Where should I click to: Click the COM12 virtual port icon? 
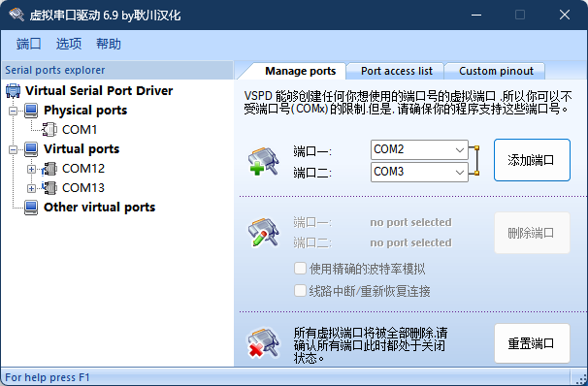click(x=49, y=169)
